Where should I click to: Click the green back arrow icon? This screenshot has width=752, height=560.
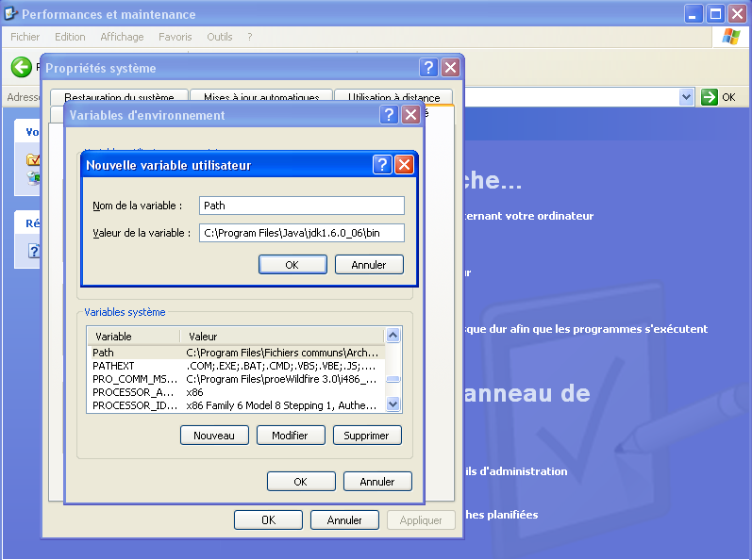pyautogui.click(x=21, y=67)
